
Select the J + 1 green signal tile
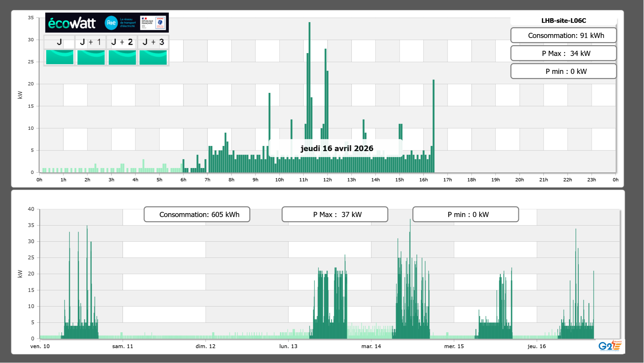click(91, 57)
